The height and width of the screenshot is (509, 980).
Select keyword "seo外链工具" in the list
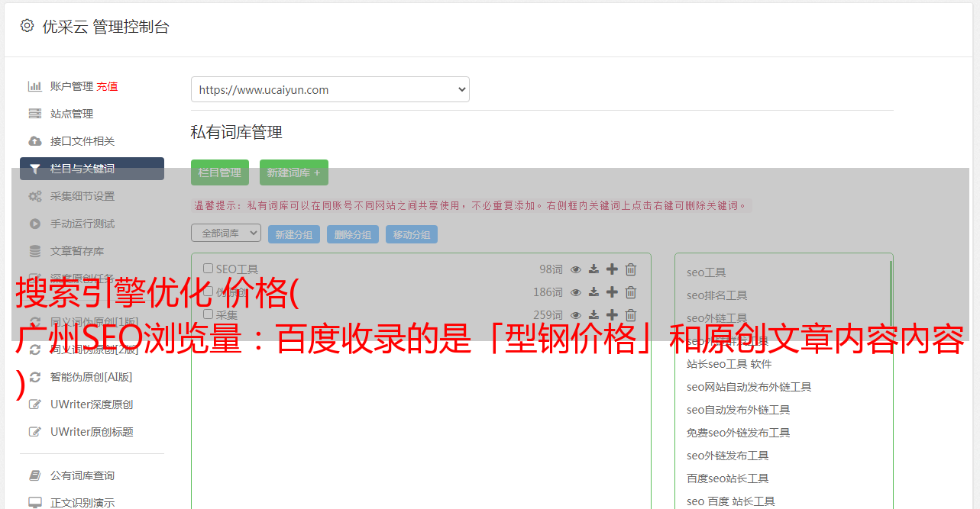pos(716,318)
